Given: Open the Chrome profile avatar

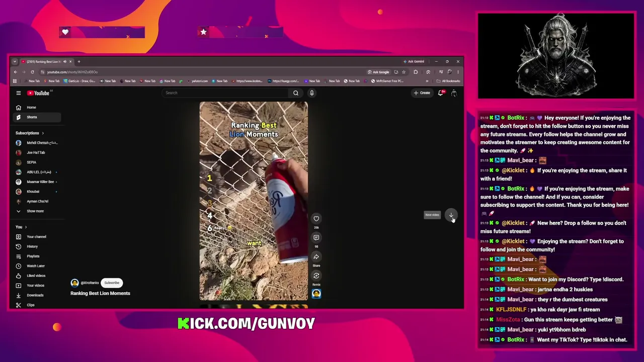Looking at the screenshot, I should pyautogui.click(x=449, y=72).
